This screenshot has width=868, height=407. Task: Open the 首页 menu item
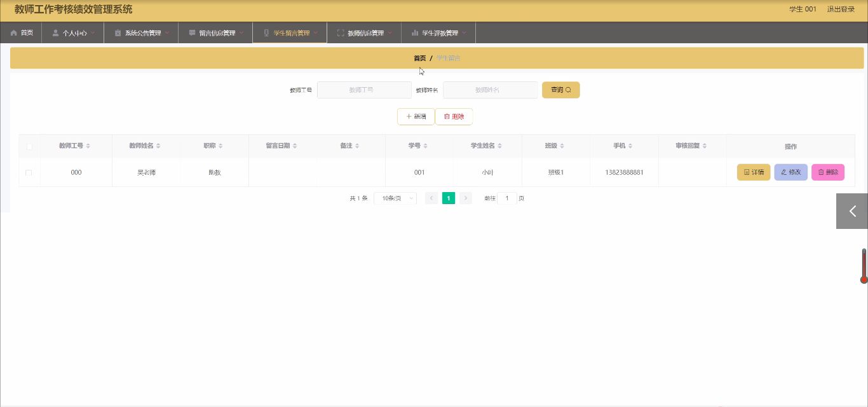pos(21,32)
